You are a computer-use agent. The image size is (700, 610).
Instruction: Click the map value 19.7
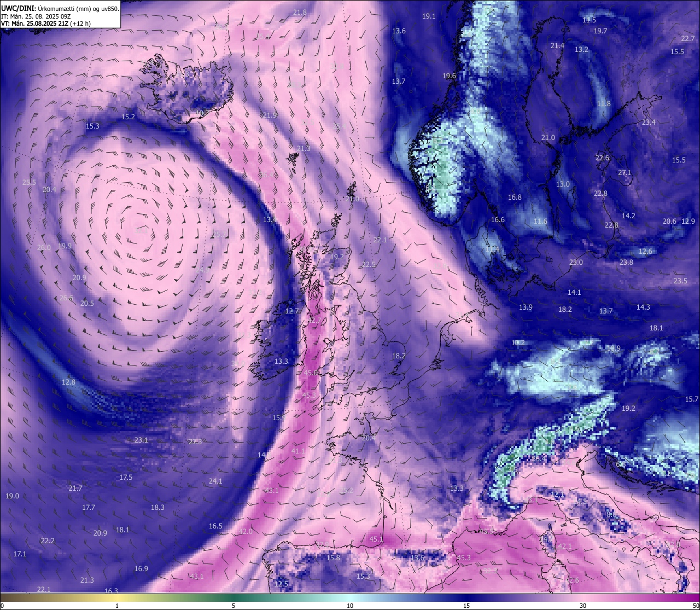tap(600, 31)
